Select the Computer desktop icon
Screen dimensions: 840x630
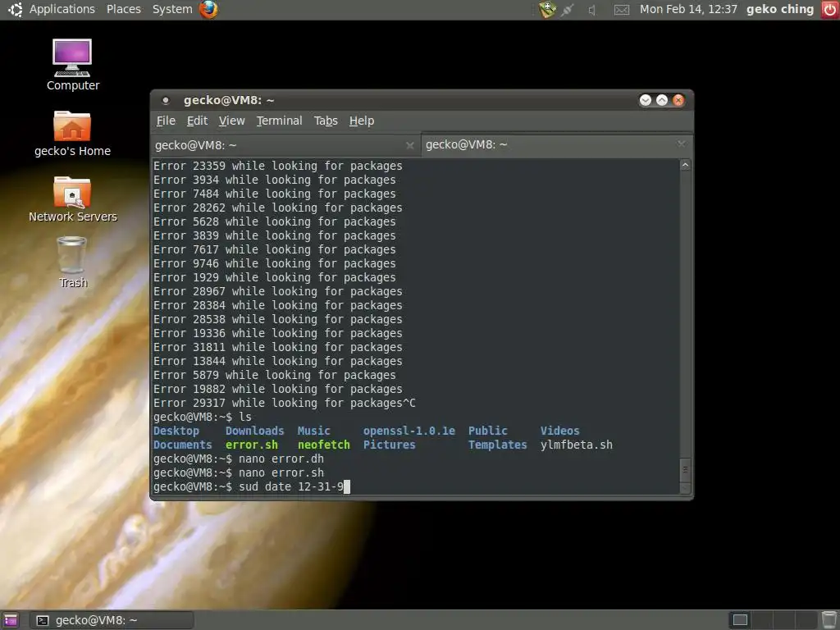pos(72,65)
